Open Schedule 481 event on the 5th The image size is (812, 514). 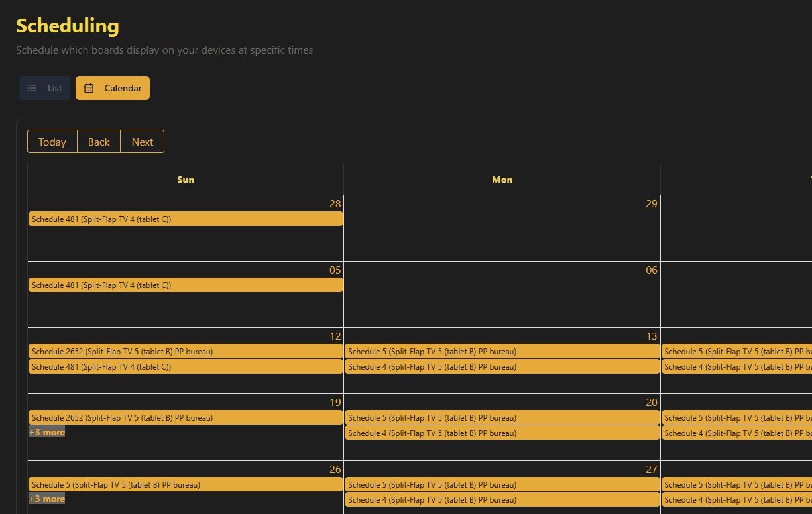tap(186, 285)
